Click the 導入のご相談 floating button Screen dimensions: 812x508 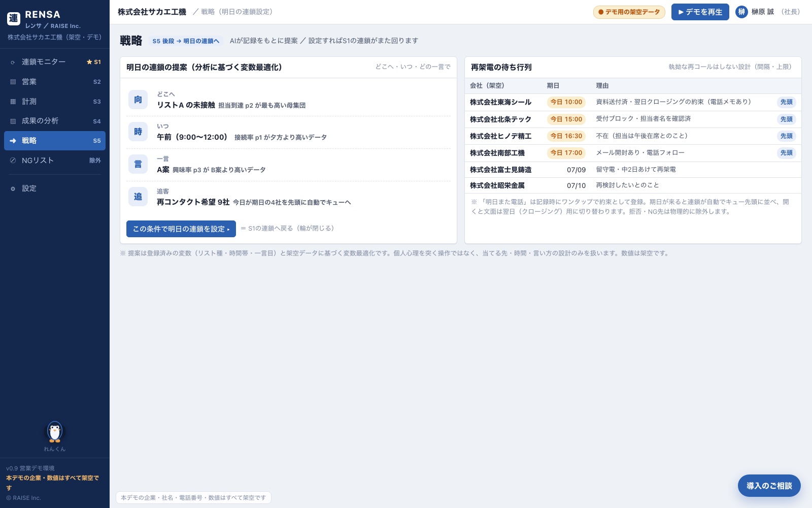(769, 486)
